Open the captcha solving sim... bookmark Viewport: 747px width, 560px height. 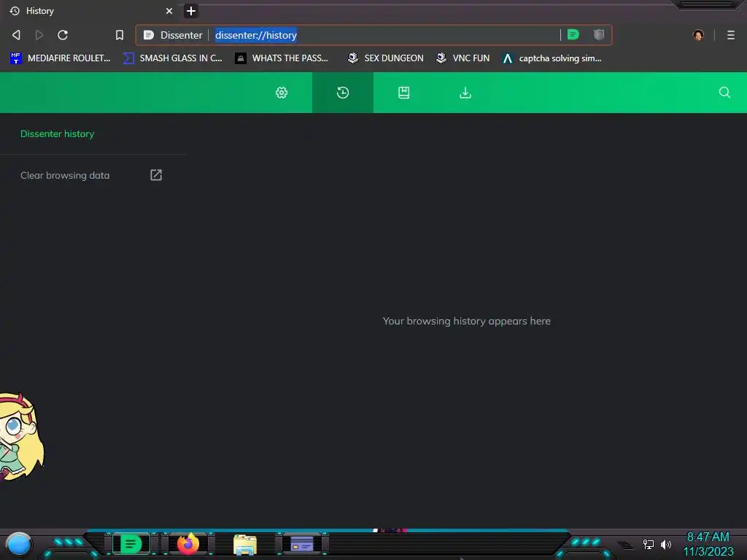coord(552,58)
